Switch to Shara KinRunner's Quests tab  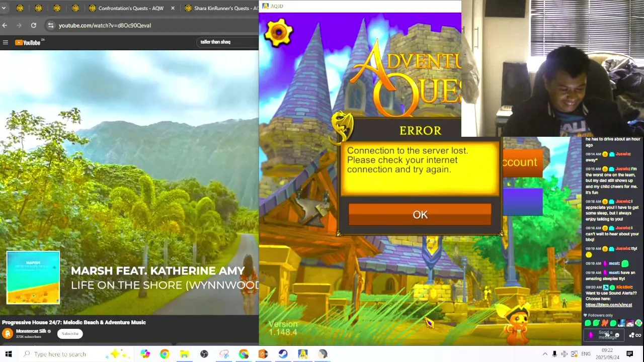pos(220,8)
